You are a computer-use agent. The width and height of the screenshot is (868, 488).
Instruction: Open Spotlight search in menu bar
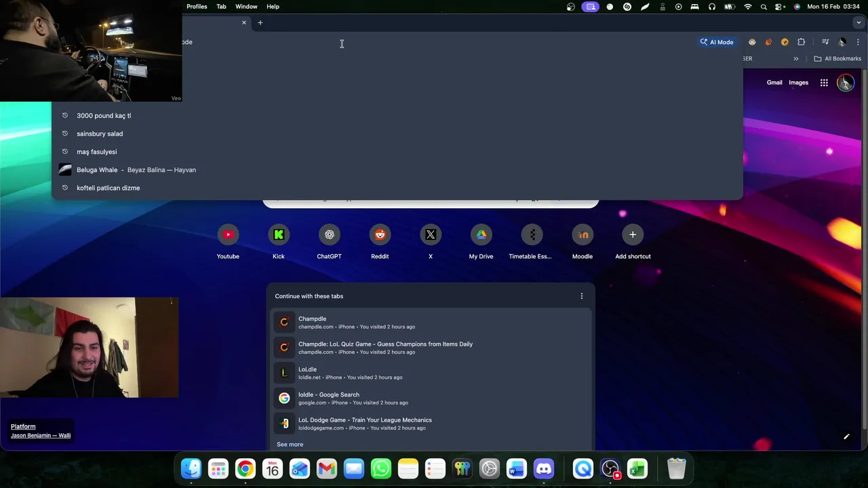point(764,6)
